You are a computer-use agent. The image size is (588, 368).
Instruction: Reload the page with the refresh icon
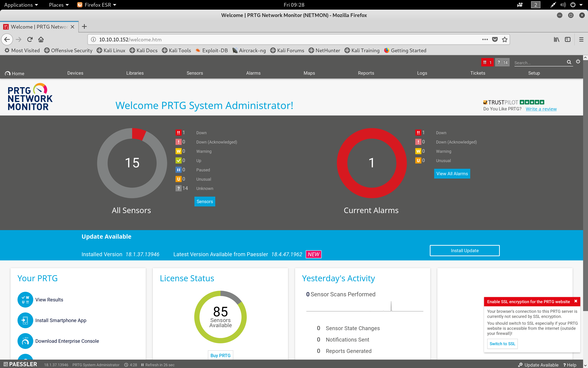[x=30, y=39]
